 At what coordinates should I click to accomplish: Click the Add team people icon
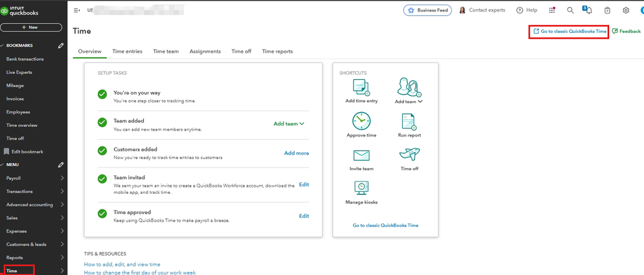pyautogui.click(x=409, y=87)
